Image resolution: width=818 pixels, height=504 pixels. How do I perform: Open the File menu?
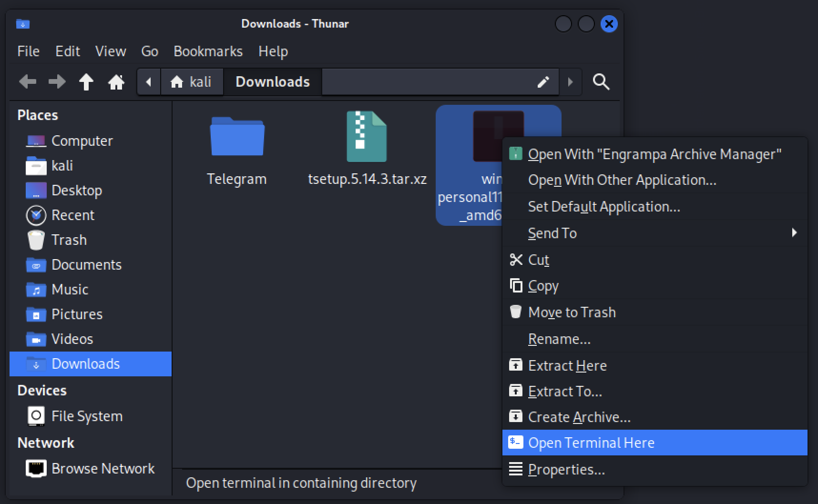pyautogui.click(x=28, y=51)
